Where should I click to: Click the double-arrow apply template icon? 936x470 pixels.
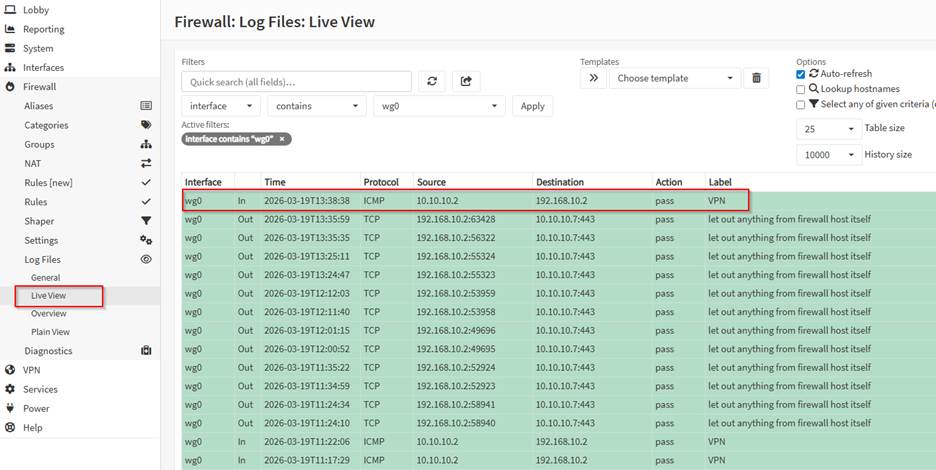point(593,78)
